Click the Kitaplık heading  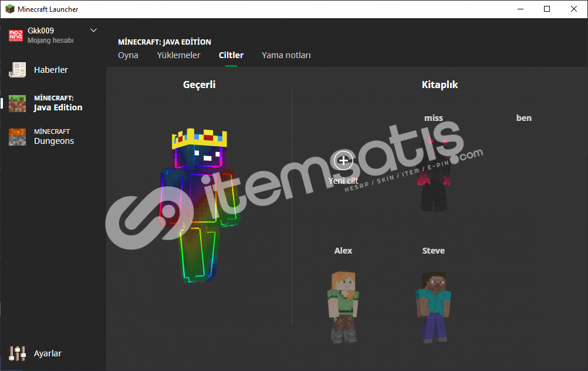pos(440,85)
